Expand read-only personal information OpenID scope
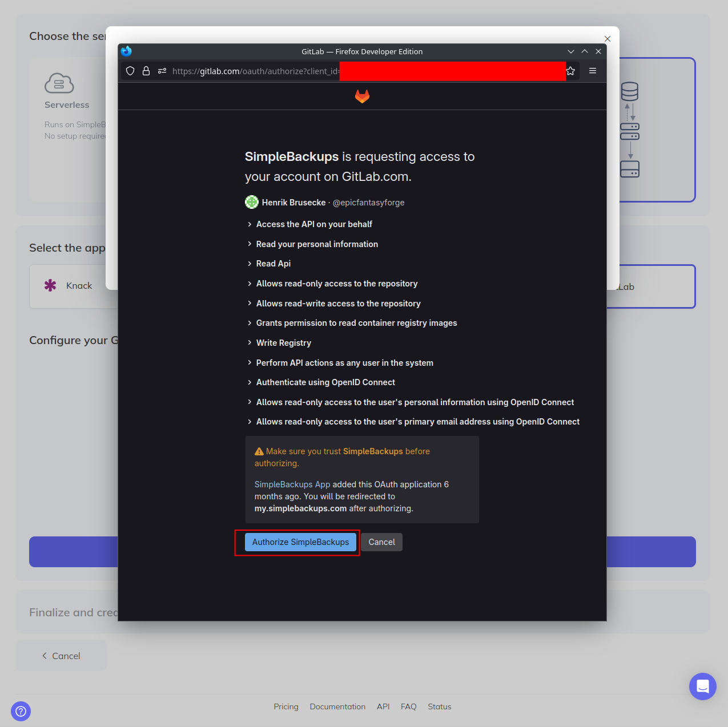Viewport: 728px width, 727px height. point(411,402)
